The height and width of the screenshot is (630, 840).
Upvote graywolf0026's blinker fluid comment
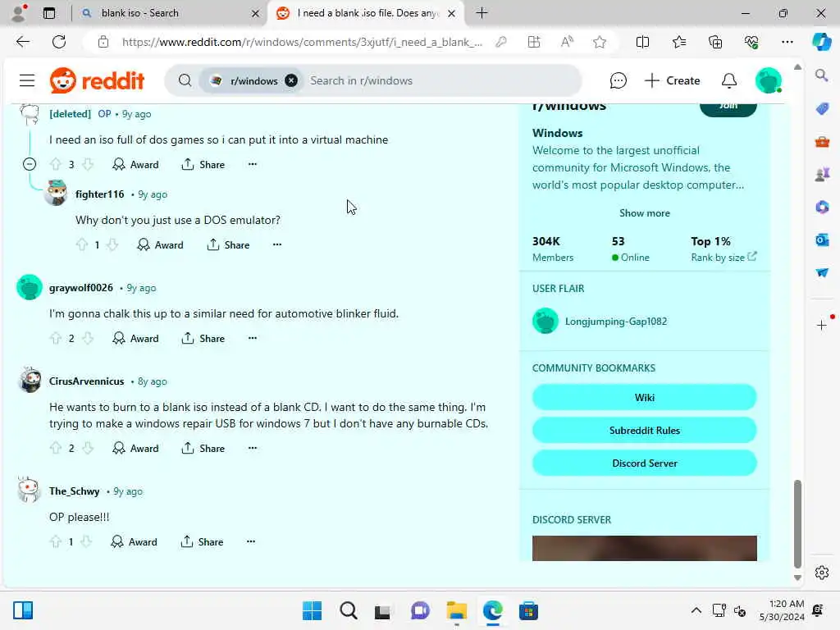pos(55,338)
